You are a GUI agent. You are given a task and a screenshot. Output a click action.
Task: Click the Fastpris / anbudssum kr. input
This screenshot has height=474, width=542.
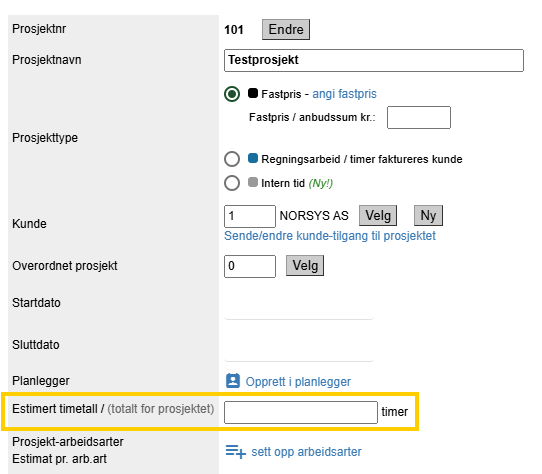(x=419, y=118)
